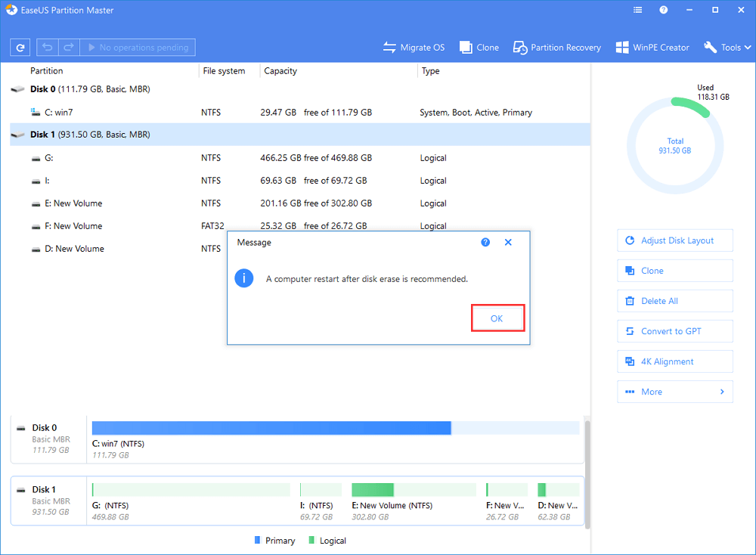Click the More three-dots icon
This screenshot has width=756, height=555.
point(630,392)
